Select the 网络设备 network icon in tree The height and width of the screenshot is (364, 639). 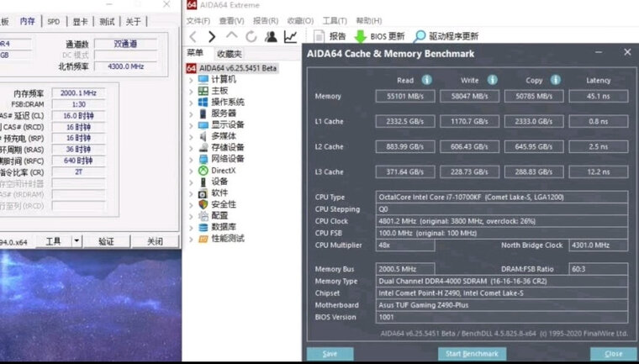pyautogui.click(x=203, y=159)
